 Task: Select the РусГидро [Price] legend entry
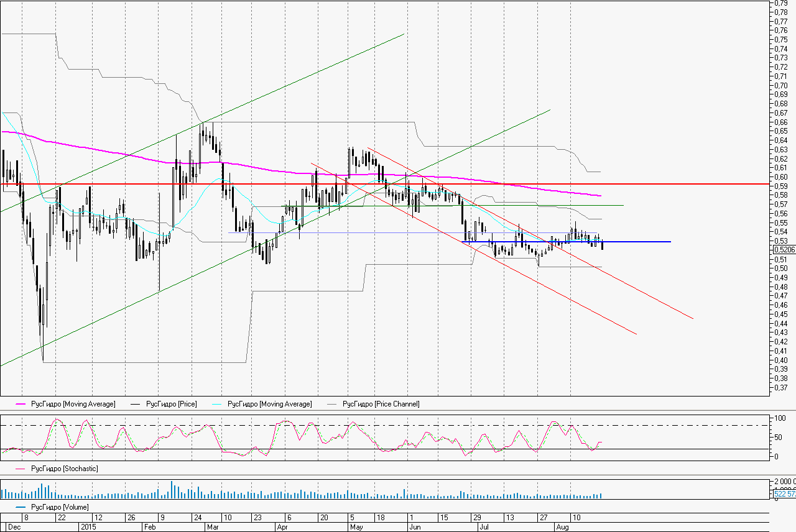click(171, 405)
